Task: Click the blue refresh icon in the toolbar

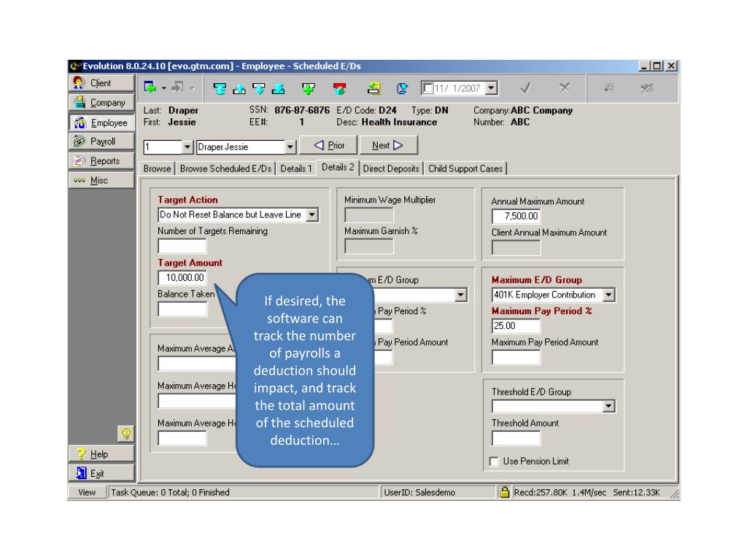Action: pos(402,88)
